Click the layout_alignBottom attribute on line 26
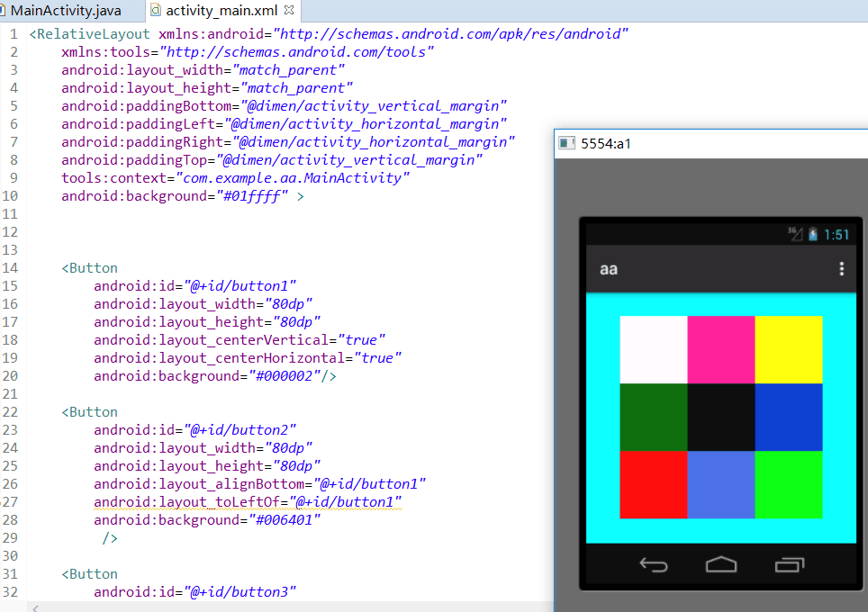 (x=199, y=484)
